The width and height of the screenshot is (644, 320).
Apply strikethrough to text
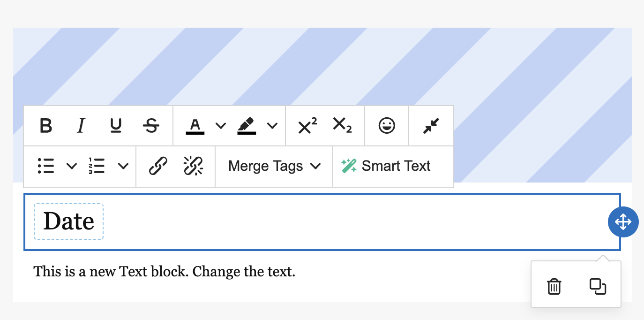coord(151,126)
